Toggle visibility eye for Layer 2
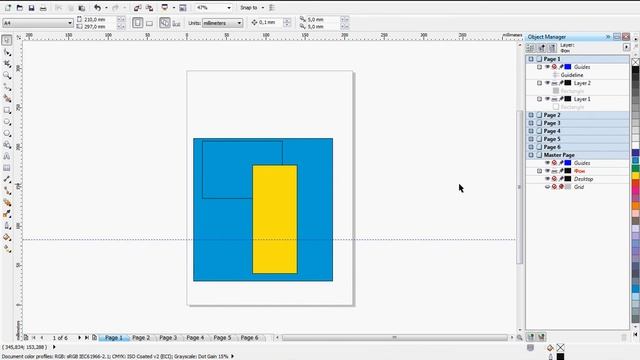Screen dimensions: 640x360 [547, 83]
